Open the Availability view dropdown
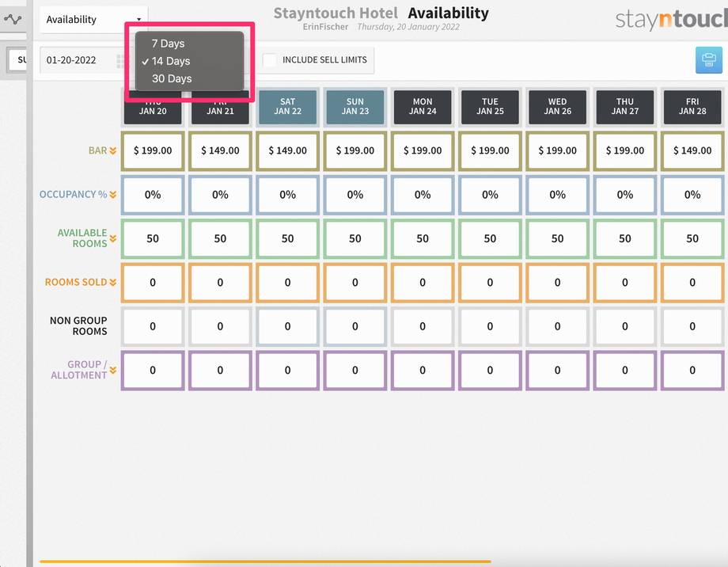 pos(93,20)
